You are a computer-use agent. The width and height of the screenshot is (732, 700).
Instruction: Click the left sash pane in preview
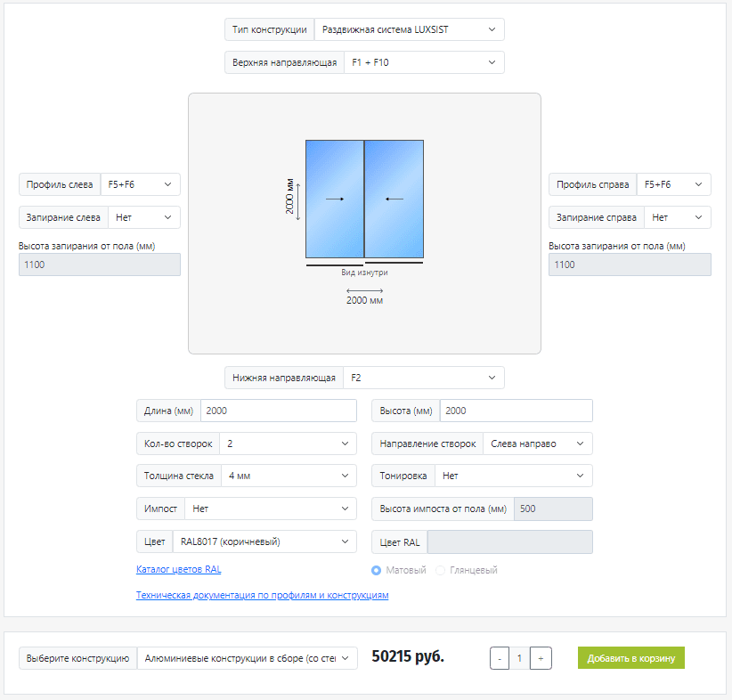click(x=335, y=199)
